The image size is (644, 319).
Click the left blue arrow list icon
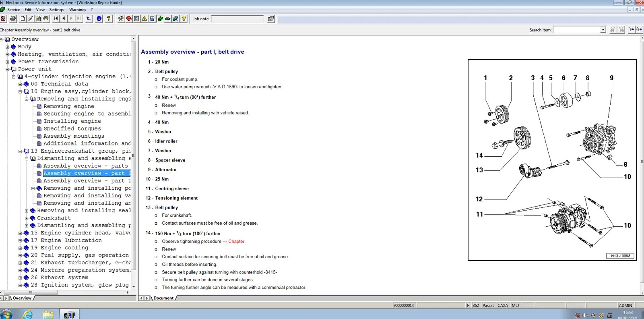click(632, 29)
